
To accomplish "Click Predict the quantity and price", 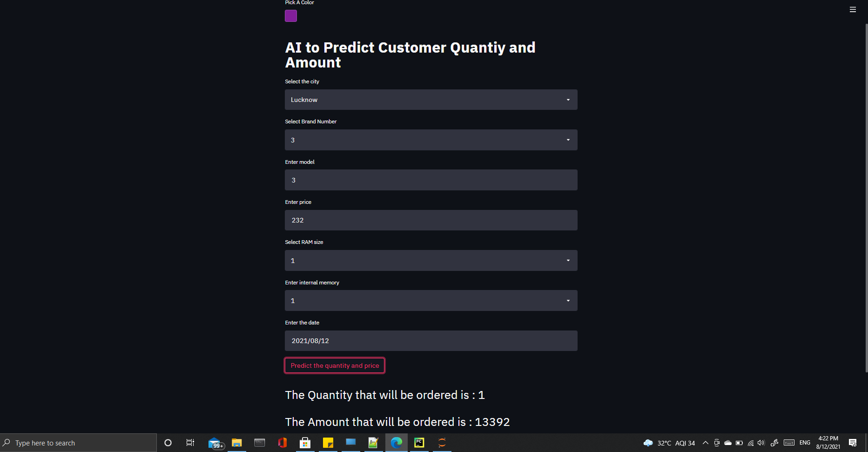I will tap(335, 365).
